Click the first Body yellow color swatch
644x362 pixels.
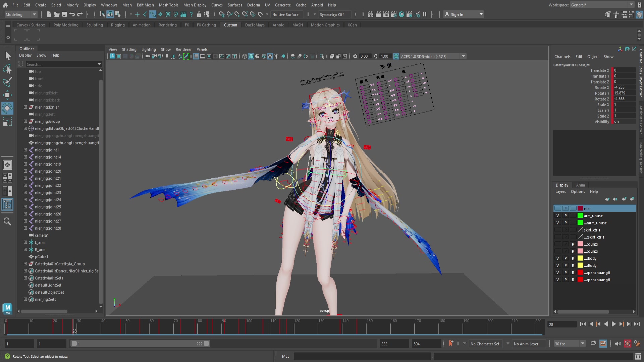(x=580, y=258)
